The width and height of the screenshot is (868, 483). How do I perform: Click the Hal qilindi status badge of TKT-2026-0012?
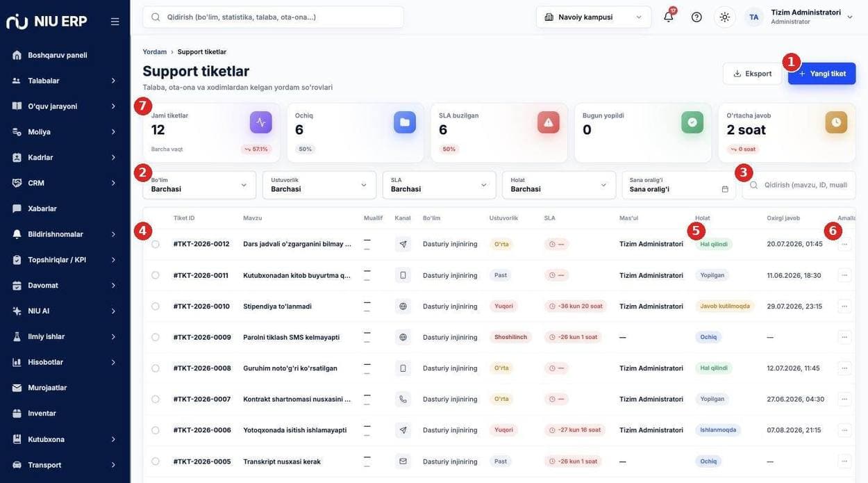point(714,244)
